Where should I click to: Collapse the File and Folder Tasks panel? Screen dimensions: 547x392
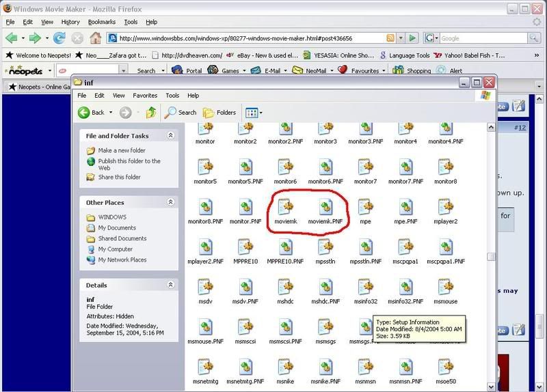pos(170,135)
